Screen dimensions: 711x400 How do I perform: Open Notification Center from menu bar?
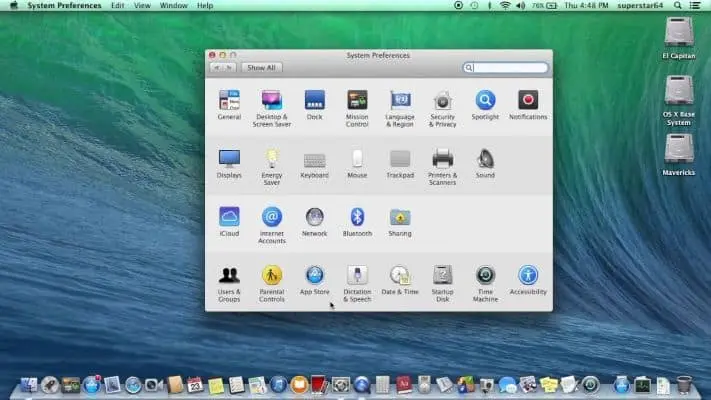click(695, 5)
